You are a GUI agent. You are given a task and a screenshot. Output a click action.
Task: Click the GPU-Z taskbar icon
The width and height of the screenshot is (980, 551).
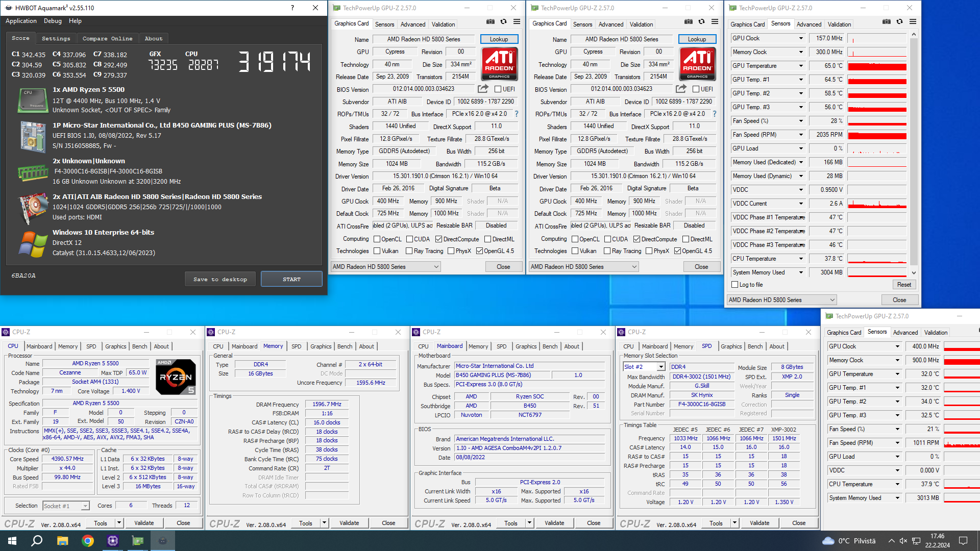pos(138,541)
